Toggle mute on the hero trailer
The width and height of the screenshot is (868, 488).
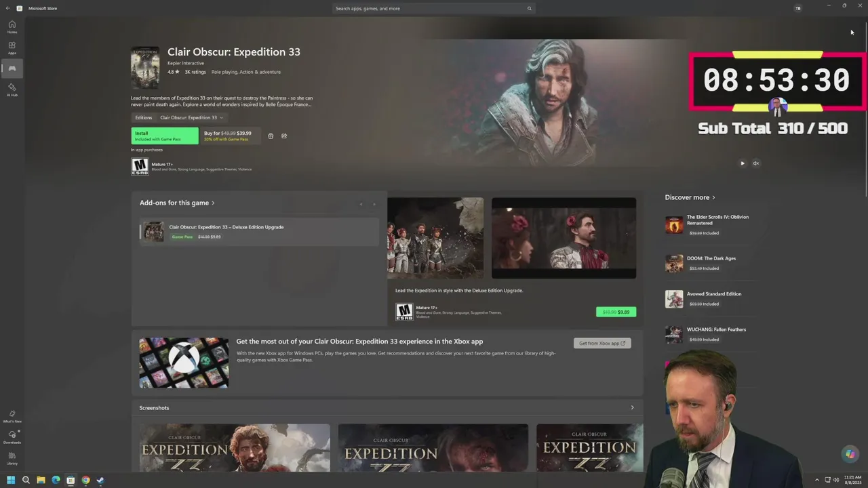click(756, 163)
